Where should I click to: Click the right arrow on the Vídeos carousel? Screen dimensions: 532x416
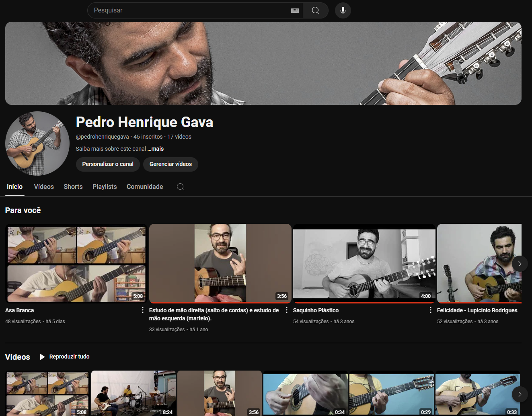point(520,394)
